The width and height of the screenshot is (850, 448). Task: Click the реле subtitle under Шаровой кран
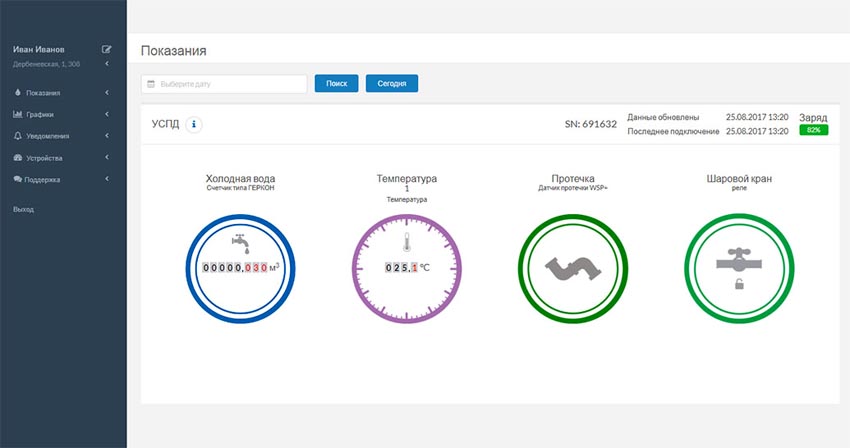pyautogui.click(x=739, y=188)
